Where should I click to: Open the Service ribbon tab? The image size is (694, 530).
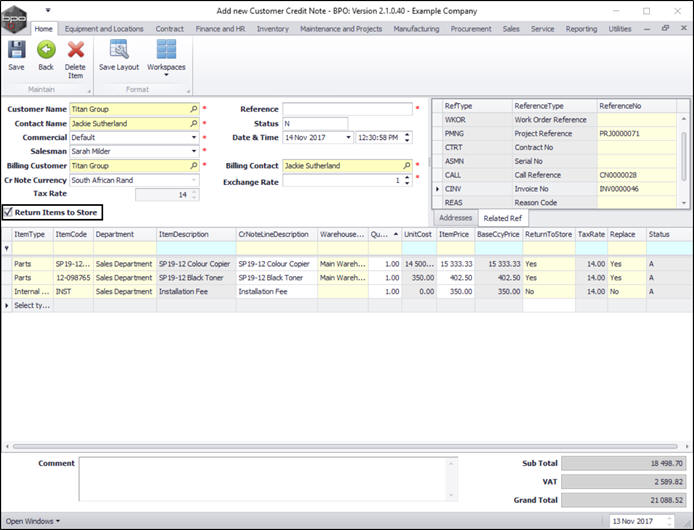click(542, 29)
